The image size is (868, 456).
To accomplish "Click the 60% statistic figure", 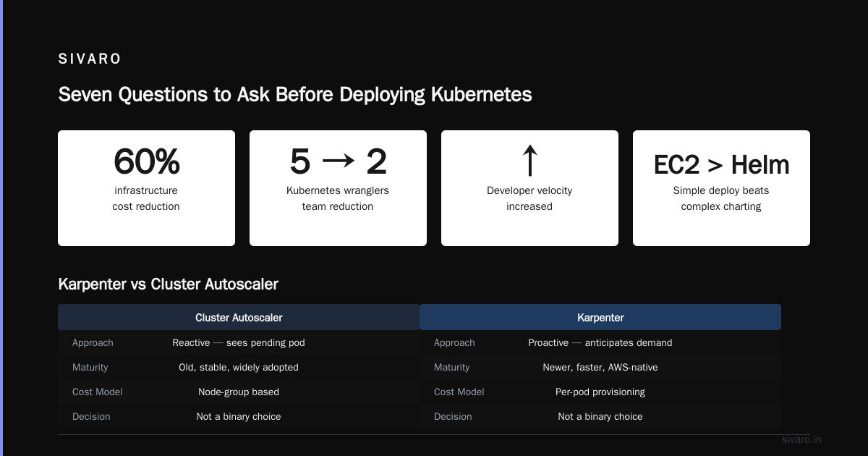I will pos(146,161).
